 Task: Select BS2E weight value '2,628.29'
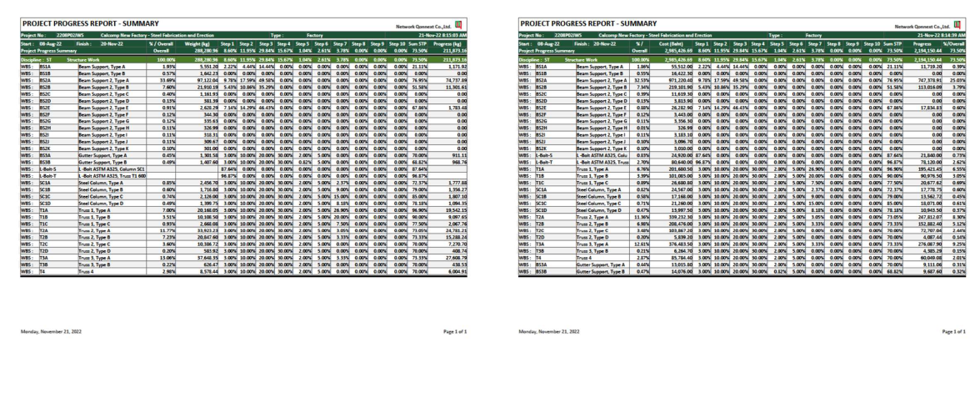(x=208, y=108)
